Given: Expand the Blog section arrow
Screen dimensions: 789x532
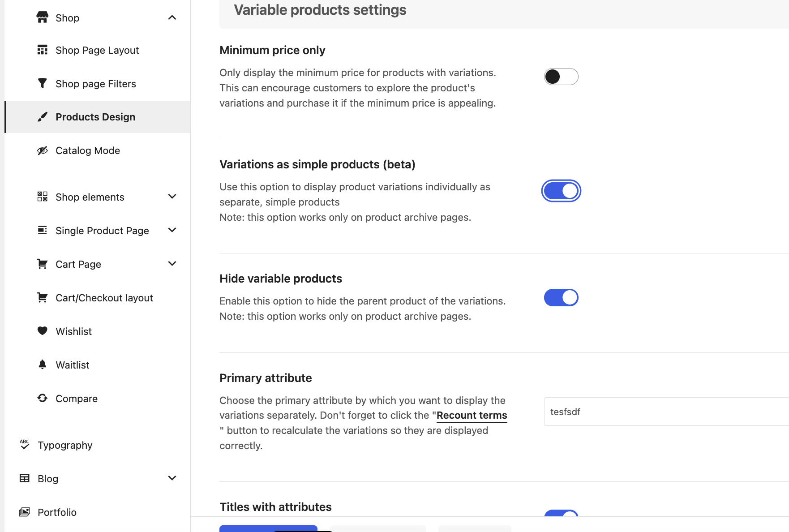Looking at the screenshot, I should pos(172,478).
